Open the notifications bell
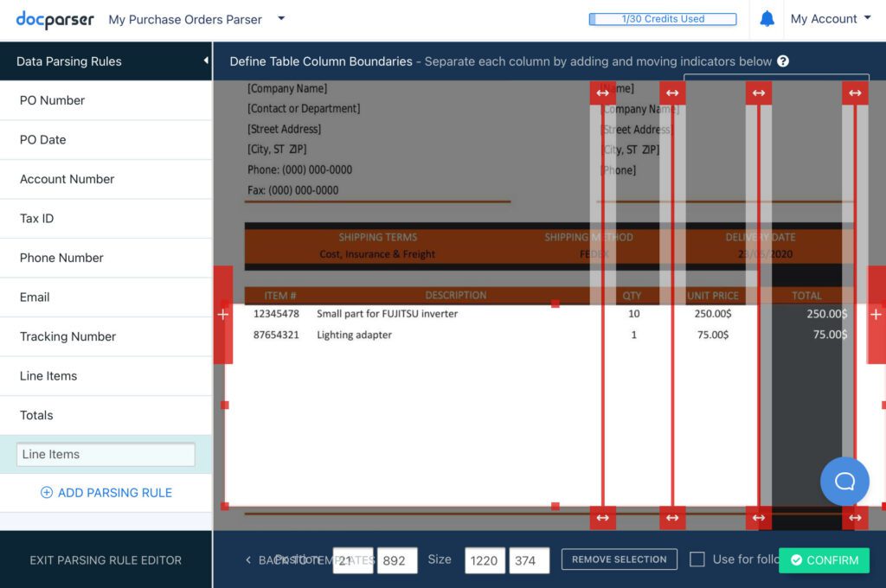 (767, 19)
